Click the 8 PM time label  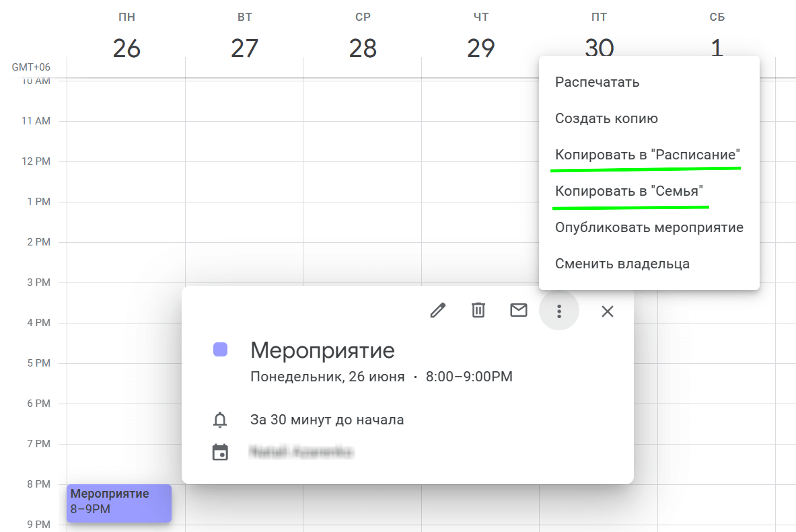point(38,484)
